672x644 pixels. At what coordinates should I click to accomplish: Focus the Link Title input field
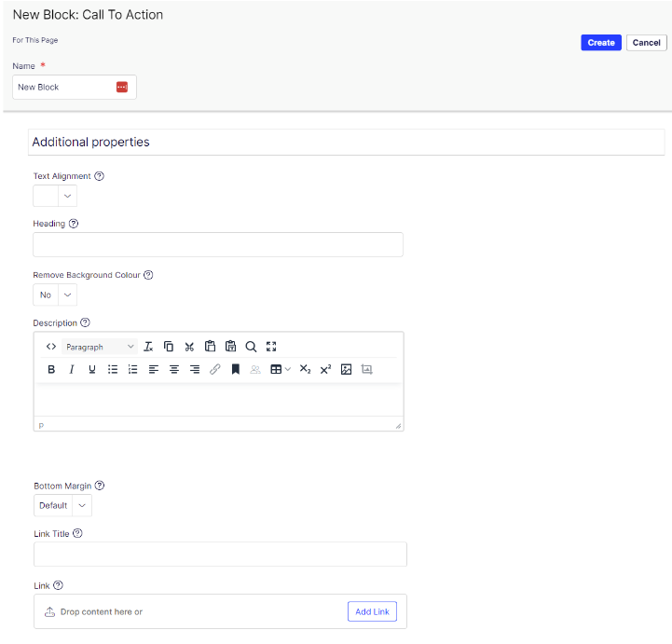(220, 554)
